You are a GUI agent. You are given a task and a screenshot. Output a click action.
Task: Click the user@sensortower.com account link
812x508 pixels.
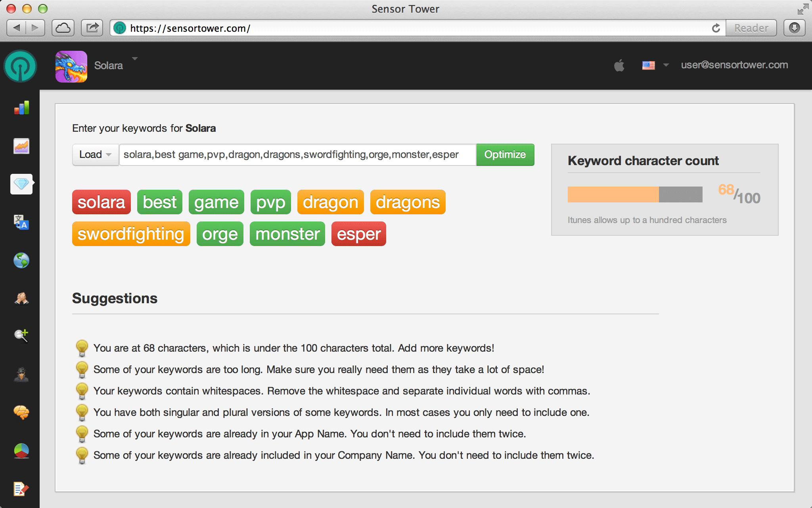734,65
